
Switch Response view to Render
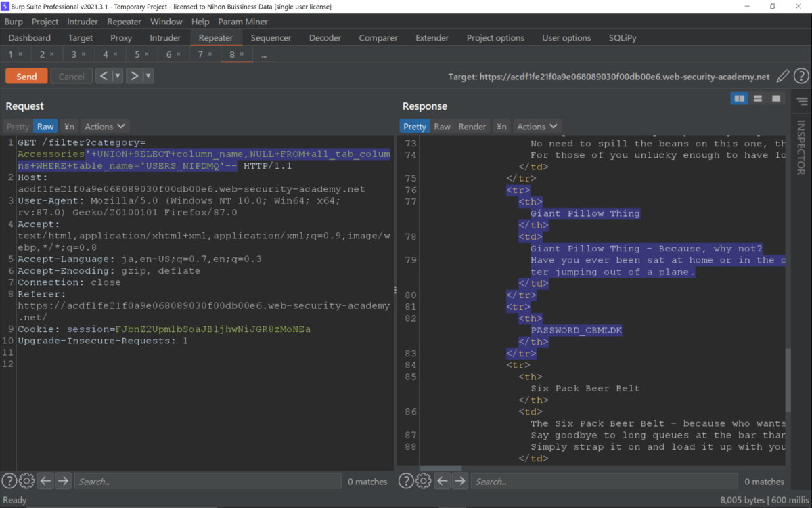[x=472, y=127]
